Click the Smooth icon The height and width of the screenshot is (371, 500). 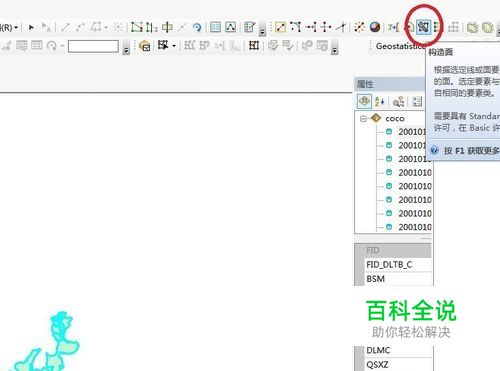tap(487, 27)
